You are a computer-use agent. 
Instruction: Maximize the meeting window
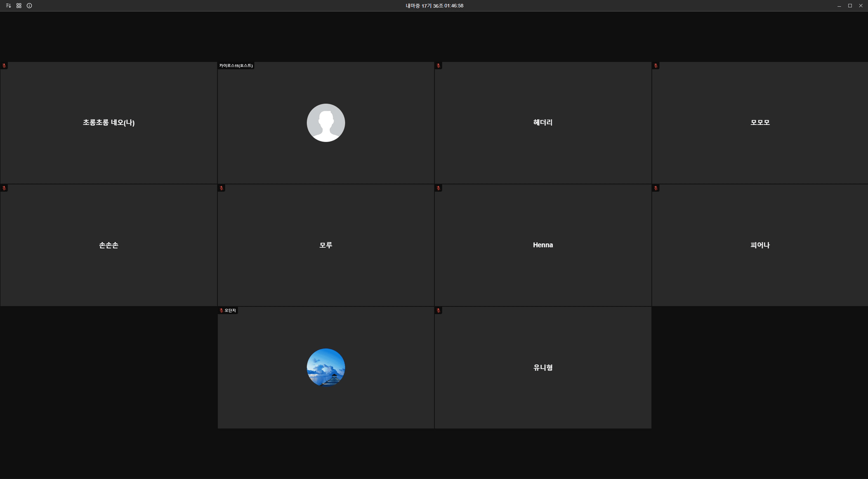pyautogui.click(x=850, y=6)
